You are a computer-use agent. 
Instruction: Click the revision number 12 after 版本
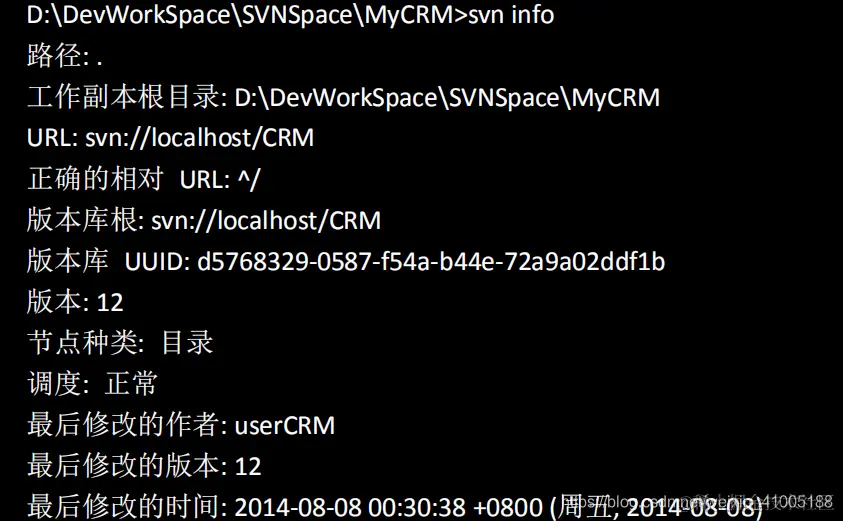(x=110, y=303)
